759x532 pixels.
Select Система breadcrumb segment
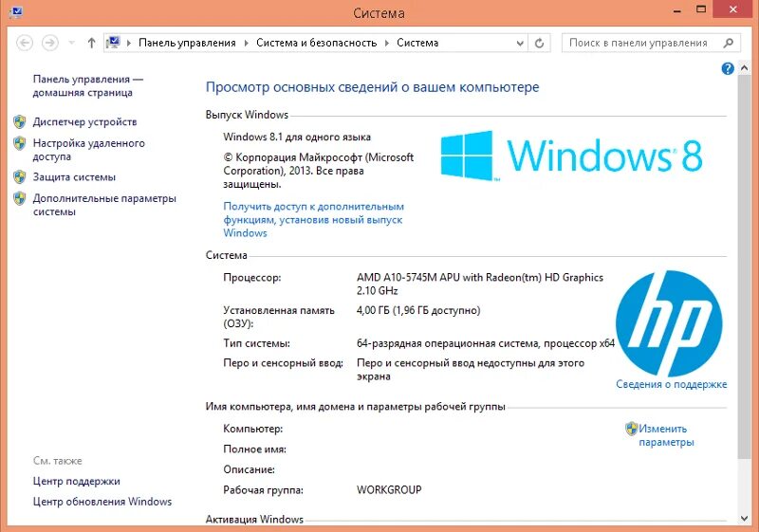click(x=417, y=43)
